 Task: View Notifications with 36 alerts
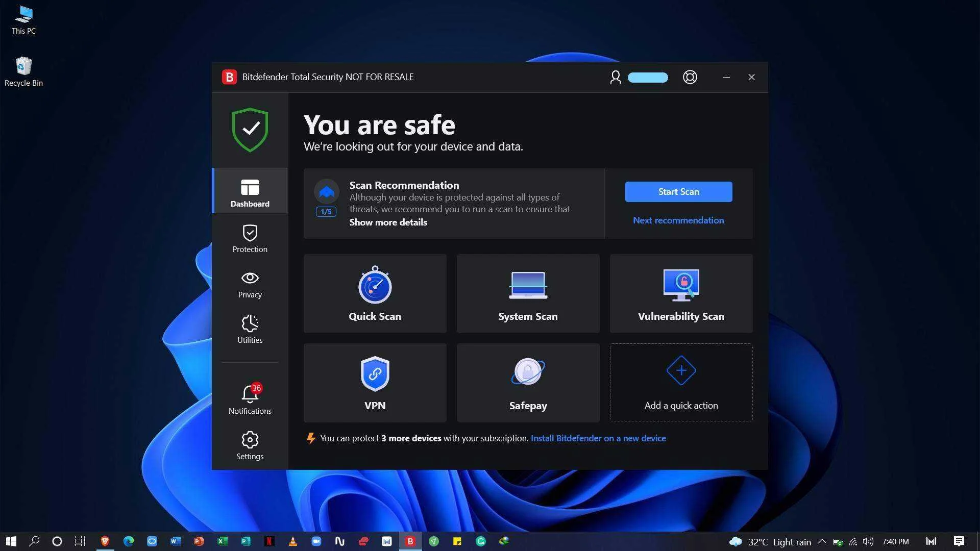[250, 399]
